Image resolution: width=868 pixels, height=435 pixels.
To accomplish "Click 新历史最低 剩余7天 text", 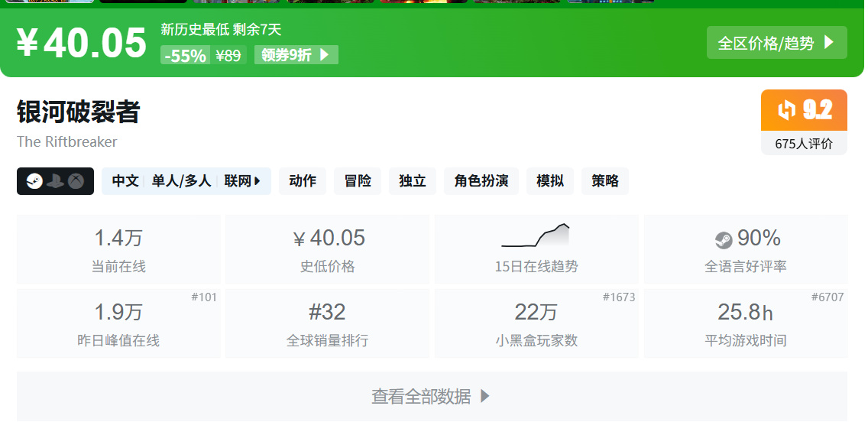I will coord(221,29).
